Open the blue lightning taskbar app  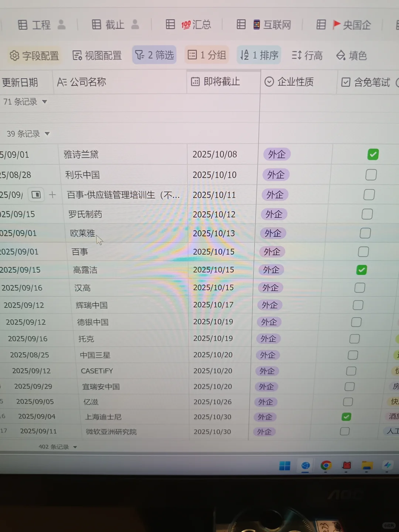[387, 465]
